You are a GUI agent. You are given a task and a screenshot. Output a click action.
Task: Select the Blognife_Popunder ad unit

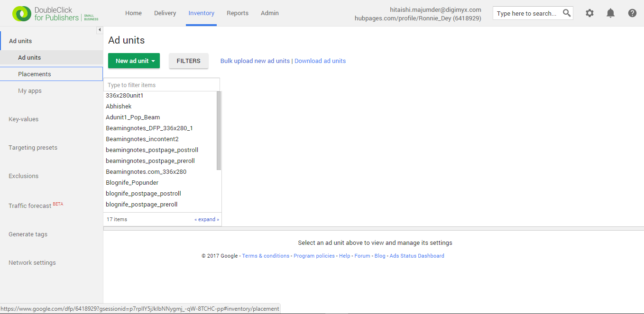[x=132, y=182]
